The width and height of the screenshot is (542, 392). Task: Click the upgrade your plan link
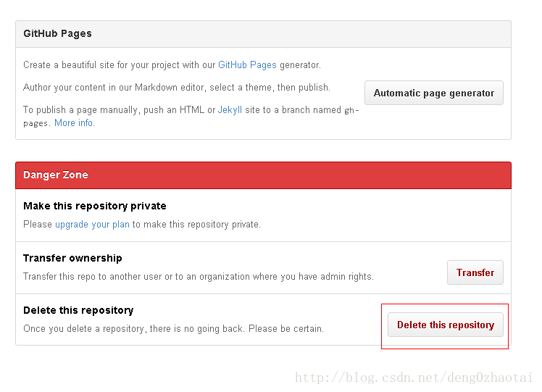(x=92, y=225)
